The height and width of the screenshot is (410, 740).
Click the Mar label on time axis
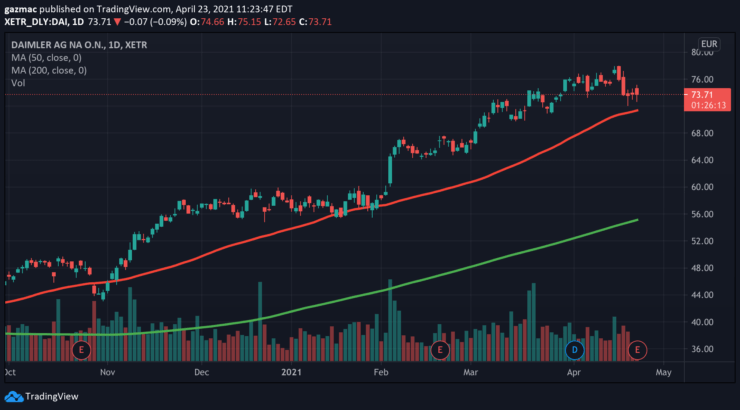coord(471,372)
